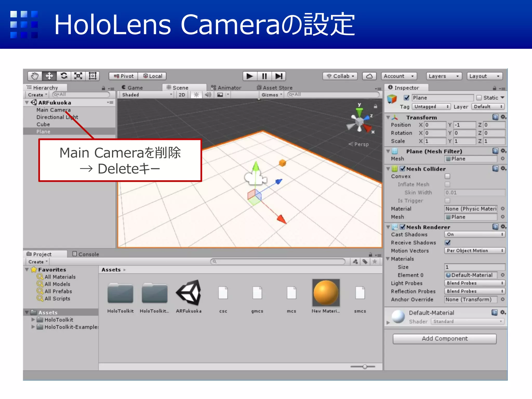532x399 pixels.
Task: Uncheck Receive Shadows
Action: point(448,243)
